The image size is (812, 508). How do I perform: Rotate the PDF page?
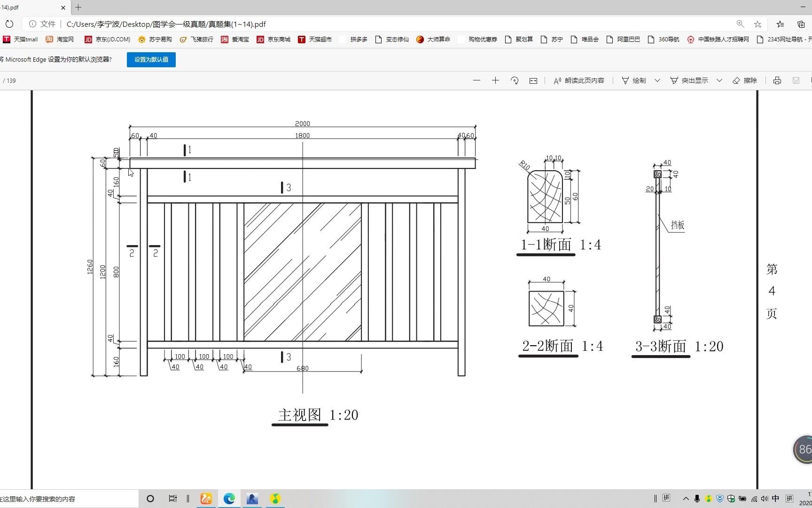tap(515, 80)
